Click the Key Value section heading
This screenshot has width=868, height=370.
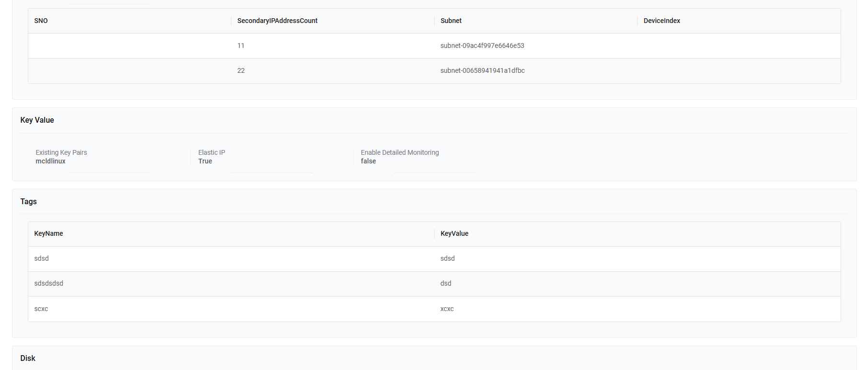(37, 120)
